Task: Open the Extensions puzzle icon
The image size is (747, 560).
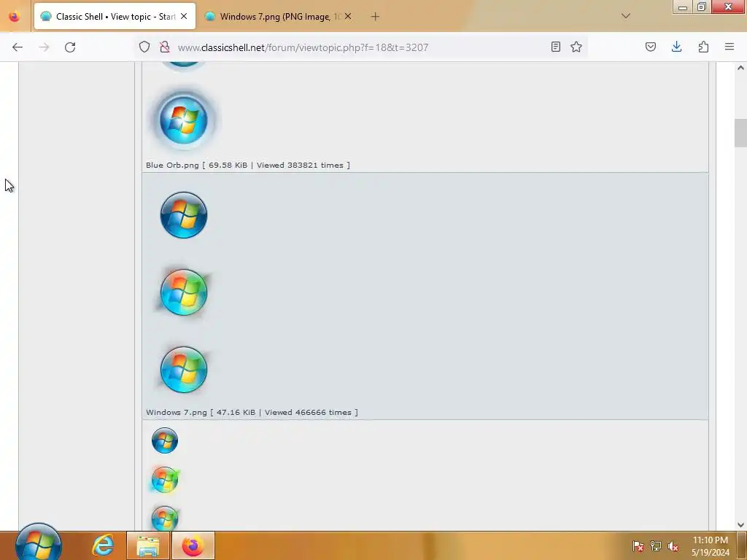Action: click(703, 47)
